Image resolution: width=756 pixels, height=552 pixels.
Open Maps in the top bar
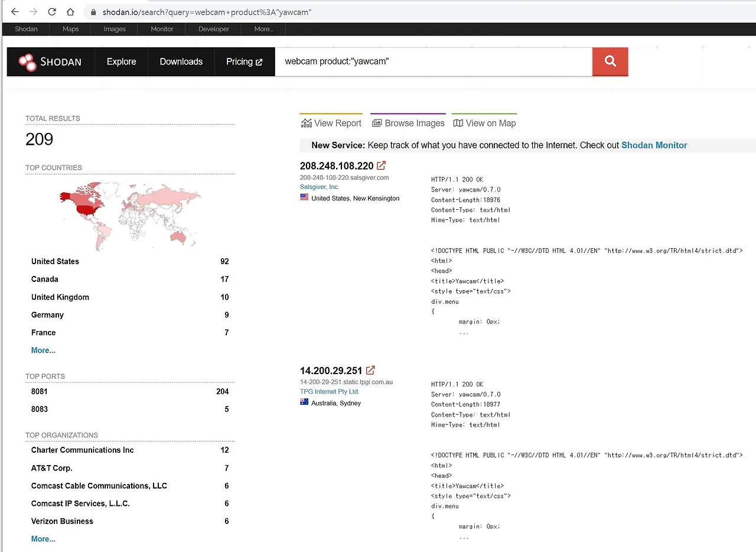pyautogui.click(x=70, y=29)
